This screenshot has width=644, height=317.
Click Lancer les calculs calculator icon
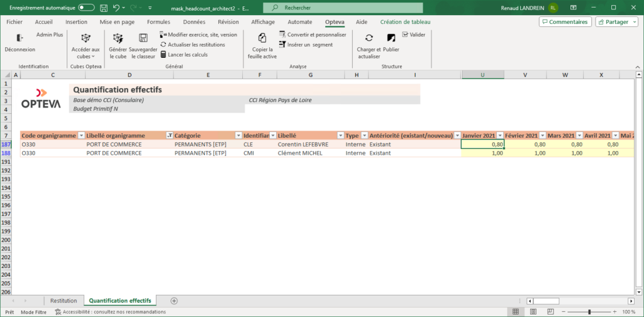(164, 55)
